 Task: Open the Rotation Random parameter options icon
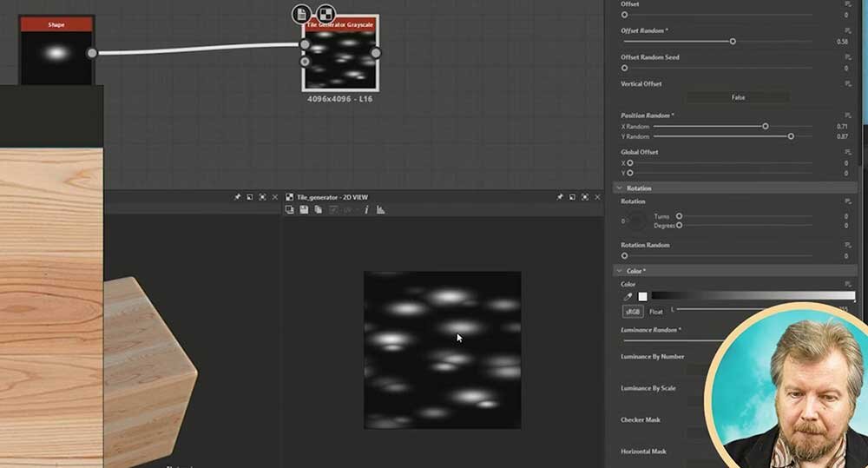point(847,245)
